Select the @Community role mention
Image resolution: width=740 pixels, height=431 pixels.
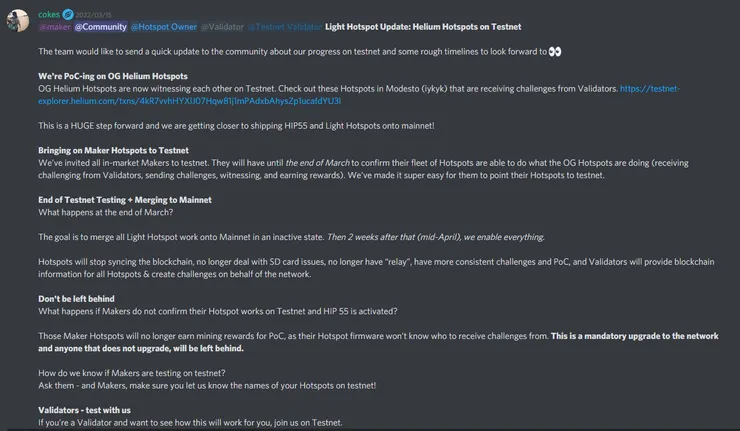tap(99, 26)
